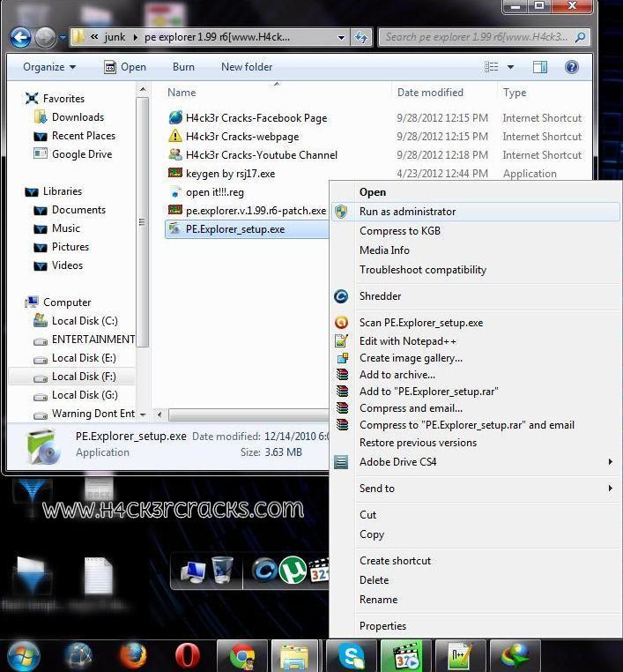Click the Back navigation arrow
This screenshot has height=672, width=623.
[20, 38]
